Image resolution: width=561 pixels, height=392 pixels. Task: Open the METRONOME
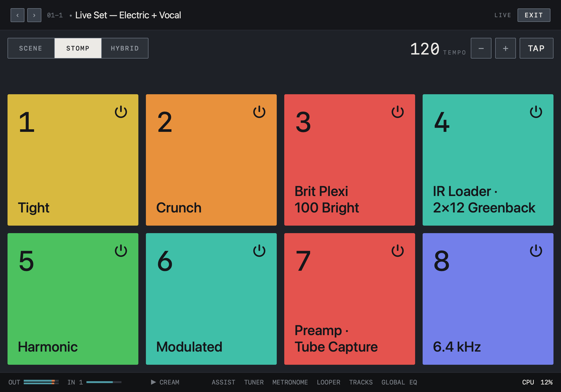click(x=290, y=382)
